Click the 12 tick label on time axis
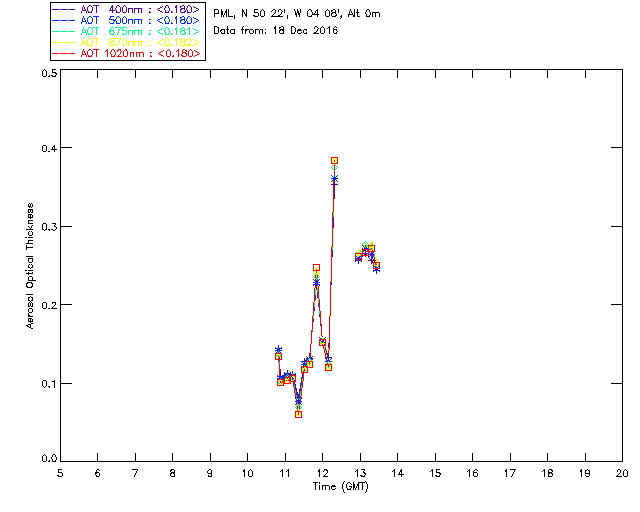Screen dimensions: 640x512 tap(323, 473)
